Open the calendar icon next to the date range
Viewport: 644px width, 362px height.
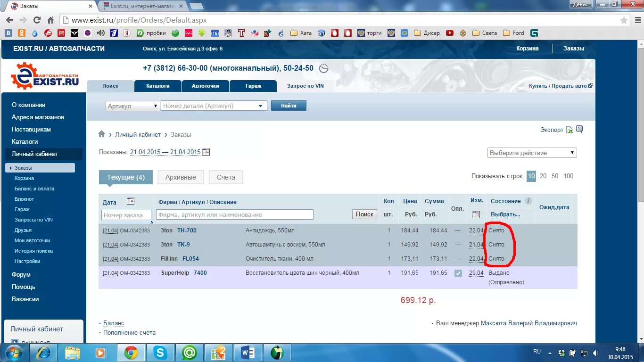tap(206, 152)
